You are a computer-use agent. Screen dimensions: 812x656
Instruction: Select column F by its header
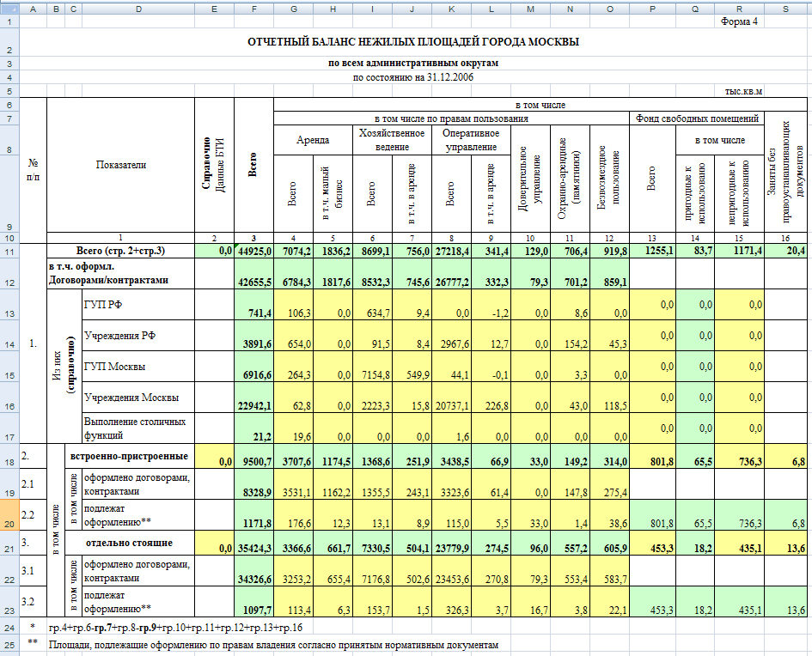[x=253, y=9]
